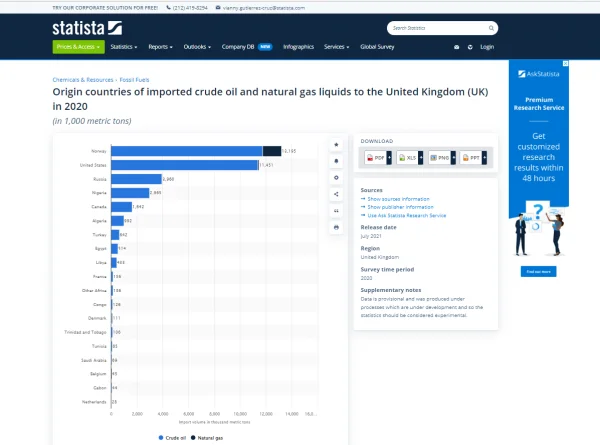
Task: Click plus next to PDF download
Action: (389, 158)
